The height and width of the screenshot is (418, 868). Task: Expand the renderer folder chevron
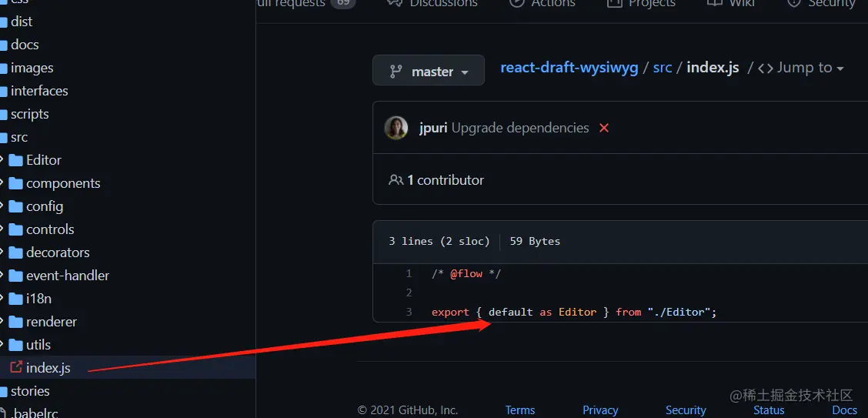tap(2, 322)
